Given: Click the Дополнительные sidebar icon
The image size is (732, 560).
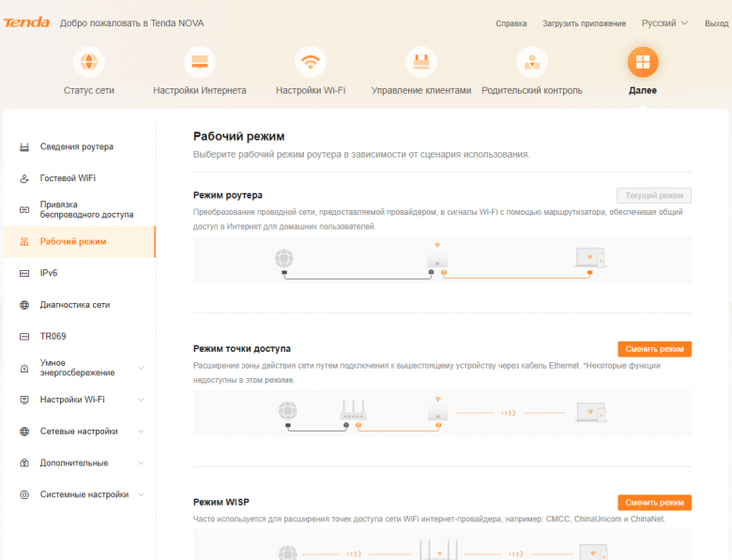Looking at the screenshot, I should [24, 463].
